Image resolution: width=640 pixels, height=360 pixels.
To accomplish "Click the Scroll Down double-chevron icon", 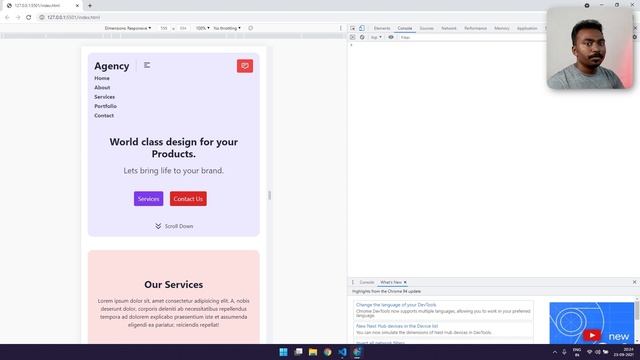I will click(x=158, y=226).
